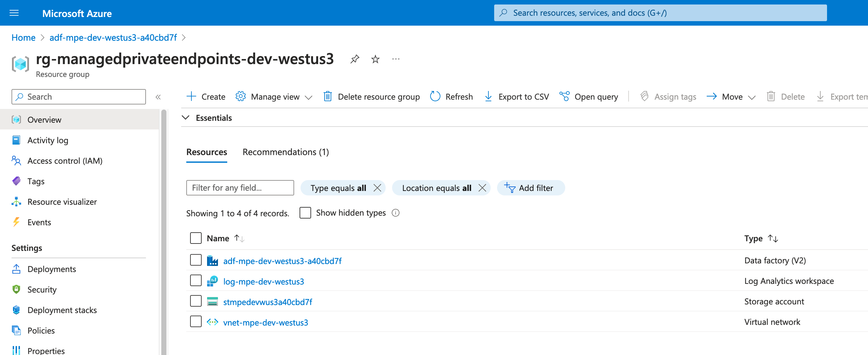Image resolution: width=868 pixels, height=355 pixels.
Task: Click the storage account icon beside stmpedevwus3a40cbd7f
Action: coord(212,302)
